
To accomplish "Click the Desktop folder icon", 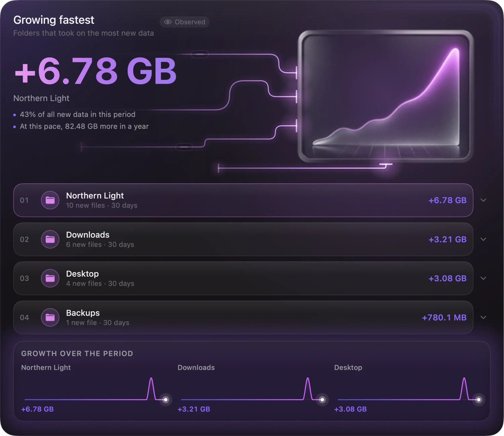I will coord(50,278).
